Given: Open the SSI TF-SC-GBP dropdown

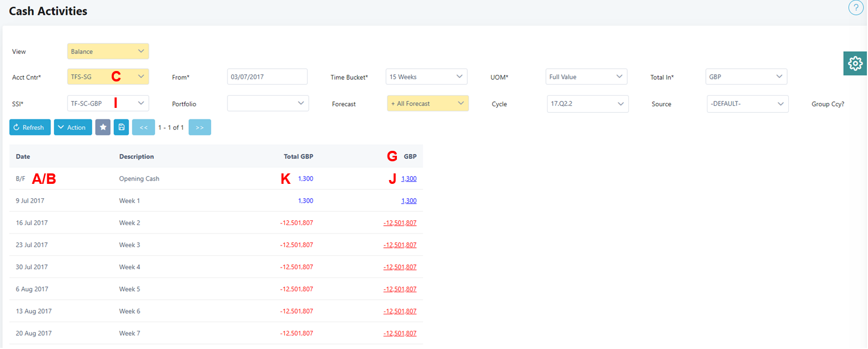Looking at the screenshot, I should [x=108, y=103].
